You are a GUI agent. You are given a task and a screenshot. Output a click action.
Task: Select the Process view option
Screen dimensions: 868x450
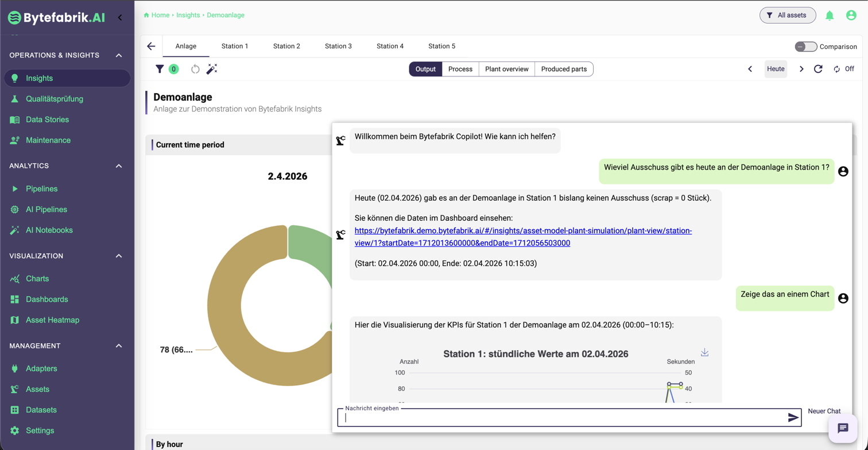(x=460, y=69)
